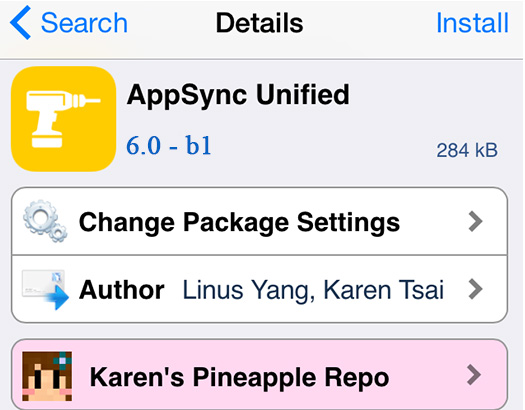Click the AppSync Unified package name

point(238,95)
